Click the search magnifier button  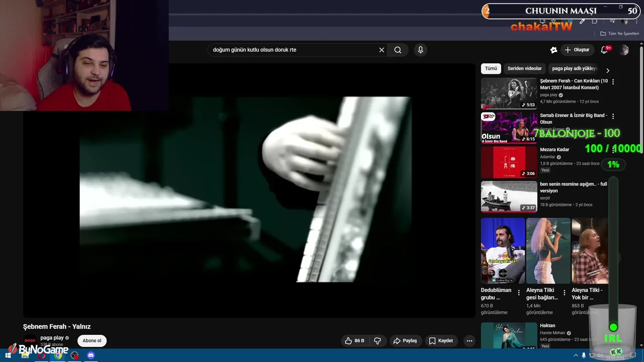click(398, 50)
